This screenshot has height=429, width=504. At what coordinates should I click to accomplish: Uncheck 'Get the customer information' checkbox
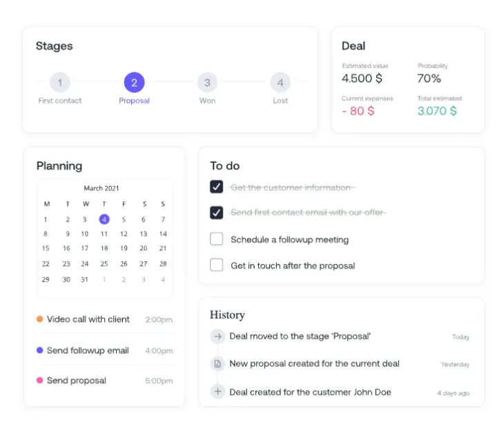[216, 186]
